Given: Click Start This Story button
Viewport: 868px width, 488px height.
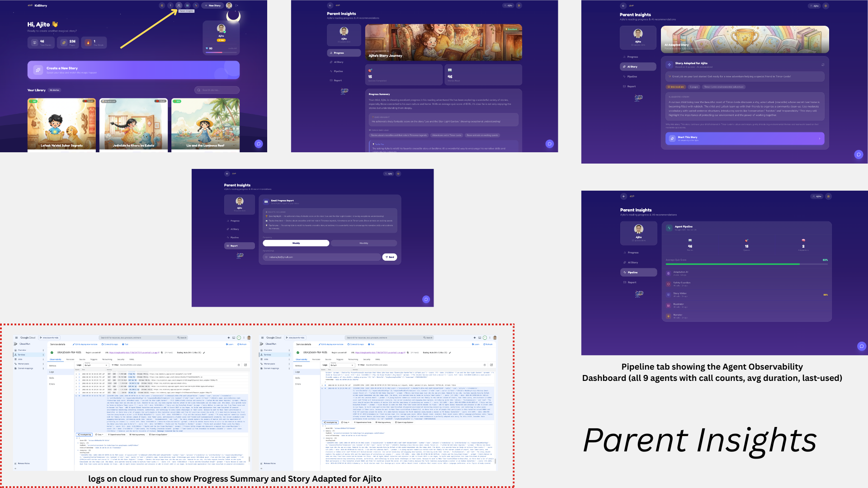Looking at the screenshot, I should [x=745, y=138].
